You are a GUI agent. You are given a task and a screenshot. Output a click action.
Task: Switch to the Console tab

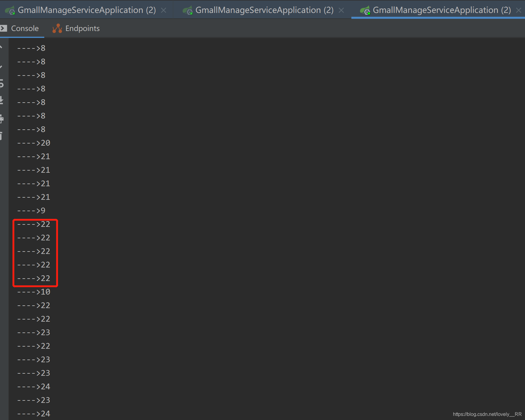click(22, 28)
